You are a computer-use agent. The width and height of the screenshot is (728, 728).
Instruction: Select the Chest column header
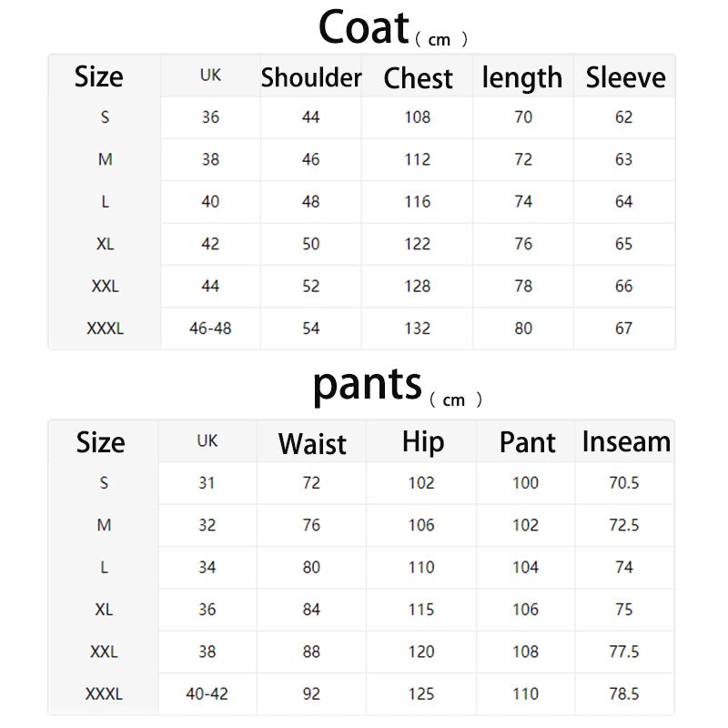(x=418, y=77)
